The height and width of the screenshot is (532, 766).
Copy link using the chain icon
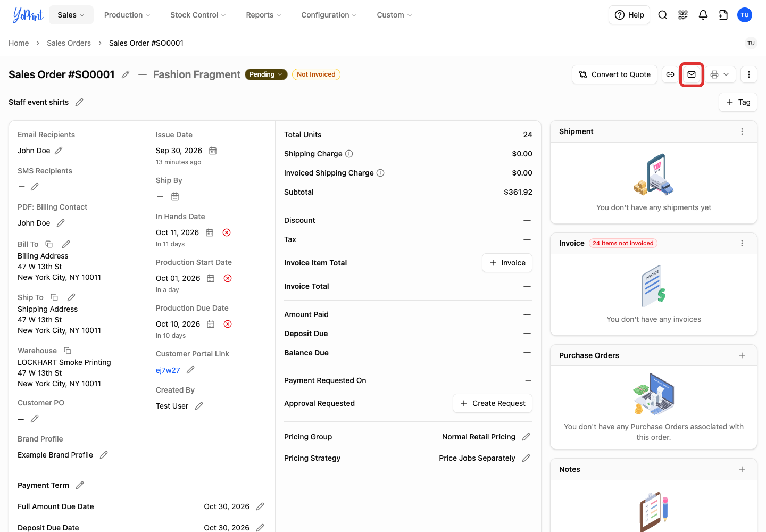click(670, 74)
